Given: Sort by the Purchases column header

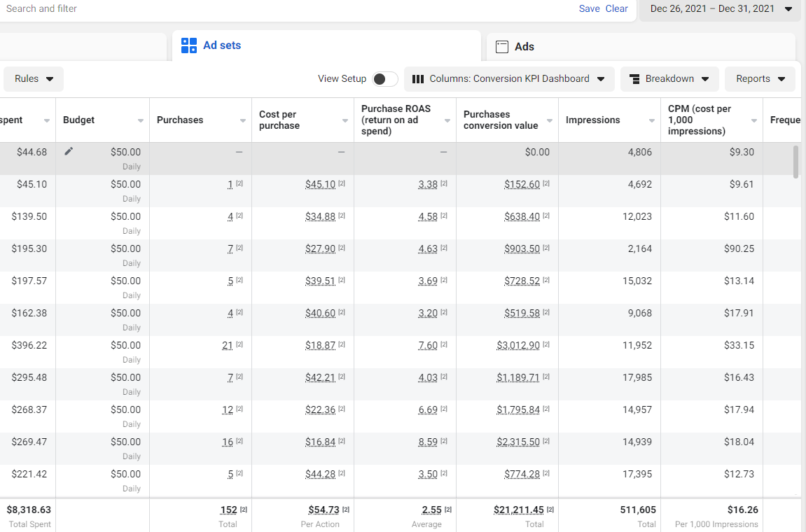Looking at the screenshot, I should pyautogui.click(x=180, y=120).
